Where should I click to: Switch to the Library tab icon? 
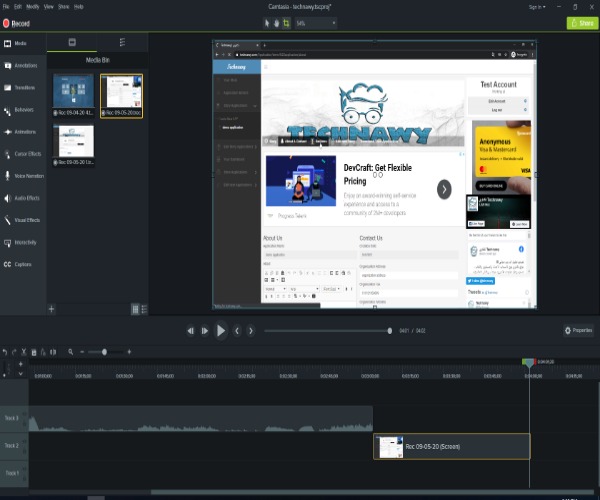(x=122, y=42)
